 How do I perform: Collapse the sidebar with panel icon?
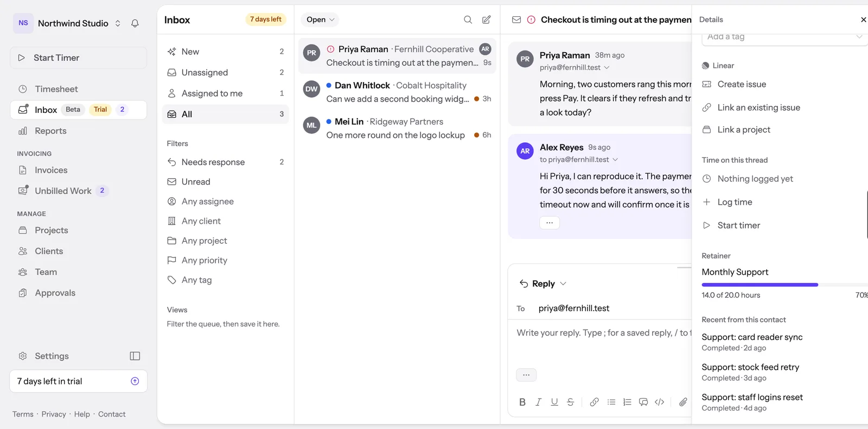pos(135,356)
